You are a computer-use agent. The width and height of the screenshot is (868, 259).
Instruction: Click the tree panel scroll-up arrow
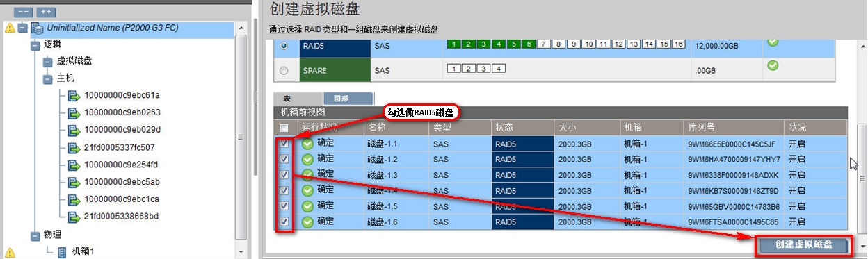tap(241, 28)
